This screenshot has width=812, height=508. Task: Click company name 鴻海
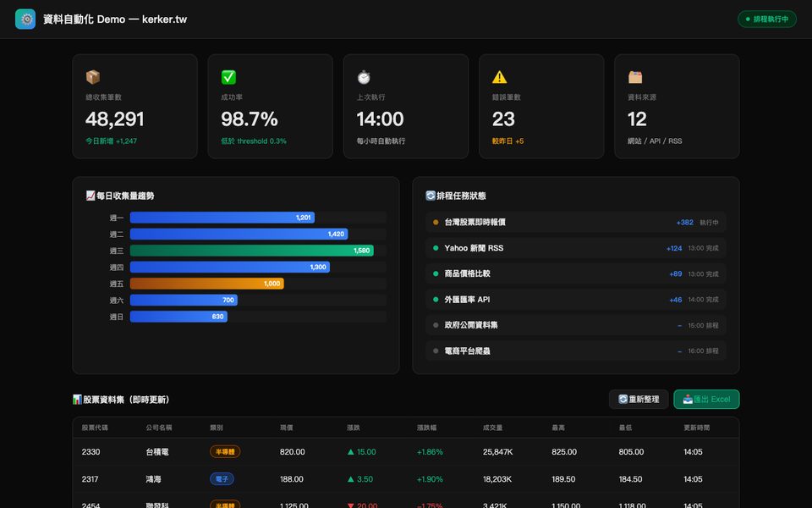point(153,479)
